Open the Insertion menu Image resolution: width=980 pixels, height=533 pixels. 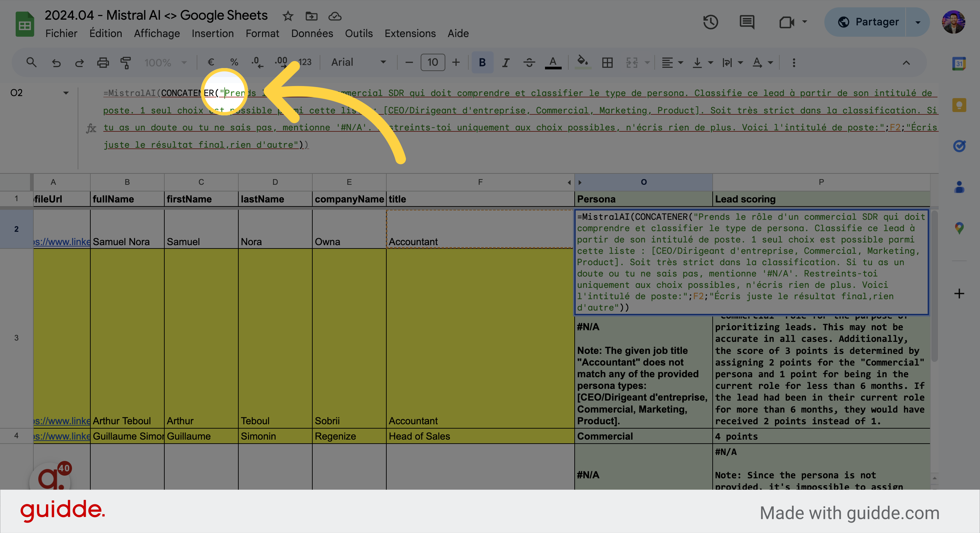pyautogui.click(x=213, y=33)
